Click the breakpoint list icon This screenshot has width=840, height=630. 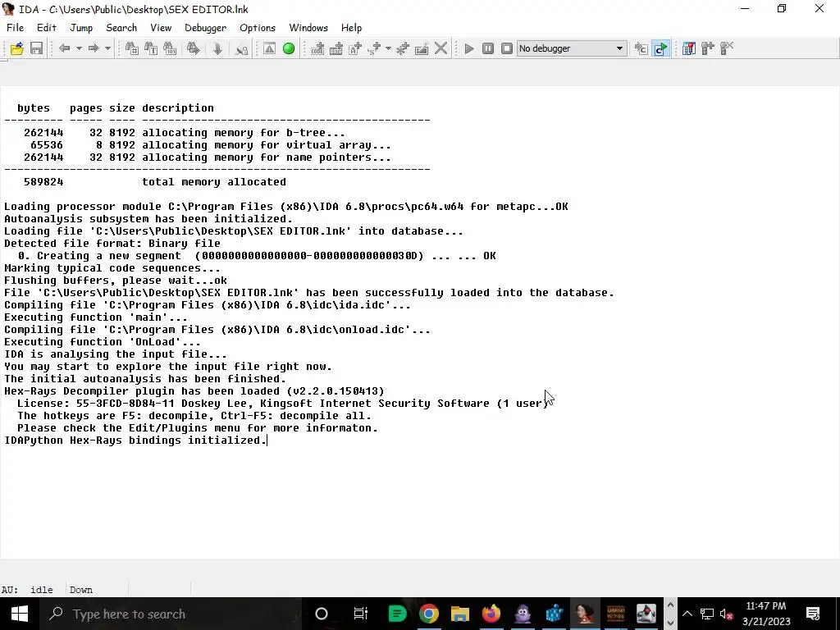tap(689, 48)
